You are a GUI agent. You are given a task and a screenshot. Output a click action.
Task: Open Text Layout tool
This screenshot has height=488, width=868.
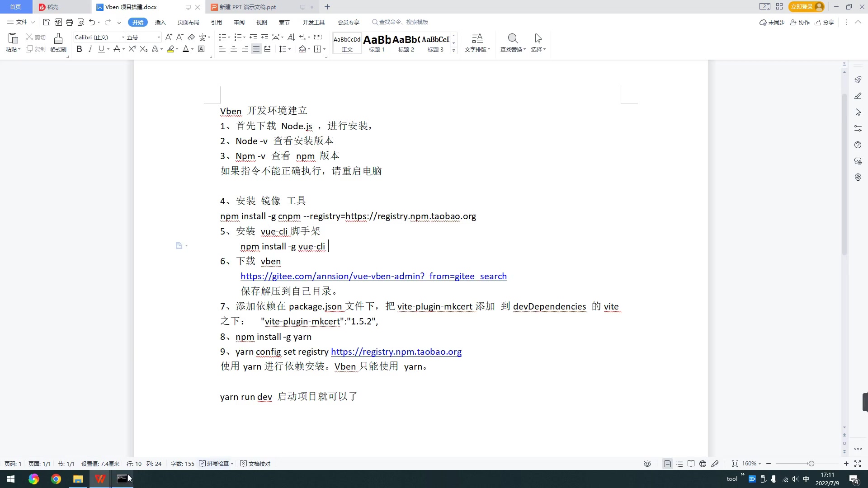point(477,43)
